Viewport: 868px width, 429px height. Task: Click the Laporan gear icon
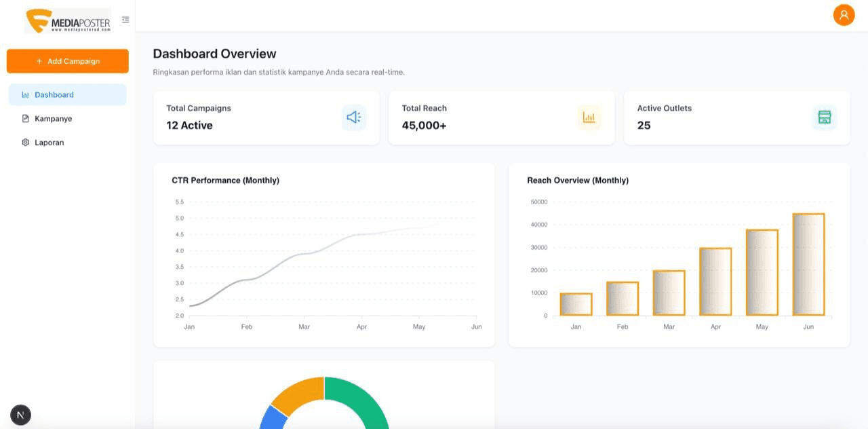tap(26, 143)
